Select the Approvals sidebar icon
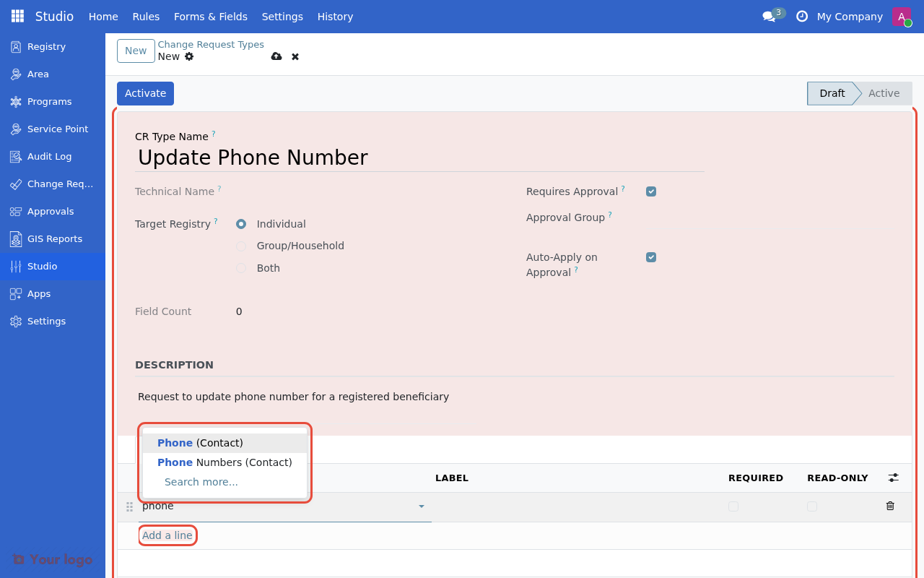 [x=15, y=211]
